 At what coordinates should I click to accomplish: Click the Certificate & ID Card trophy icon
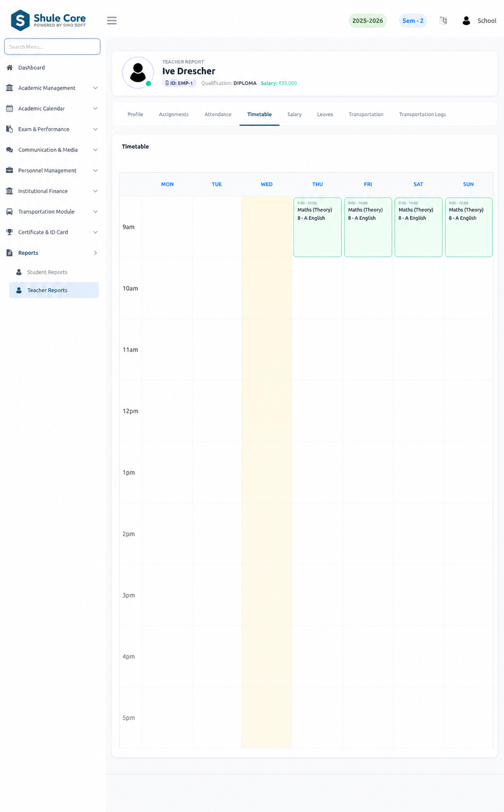click(9, 232)
